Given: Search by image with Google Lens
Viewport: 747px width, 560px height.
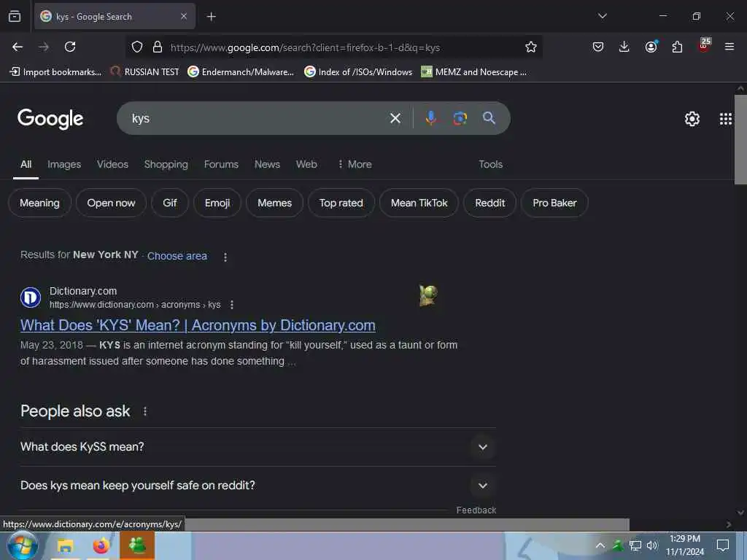Looking at the screenshot, I should pyautogui.click(x=460, y=118).
